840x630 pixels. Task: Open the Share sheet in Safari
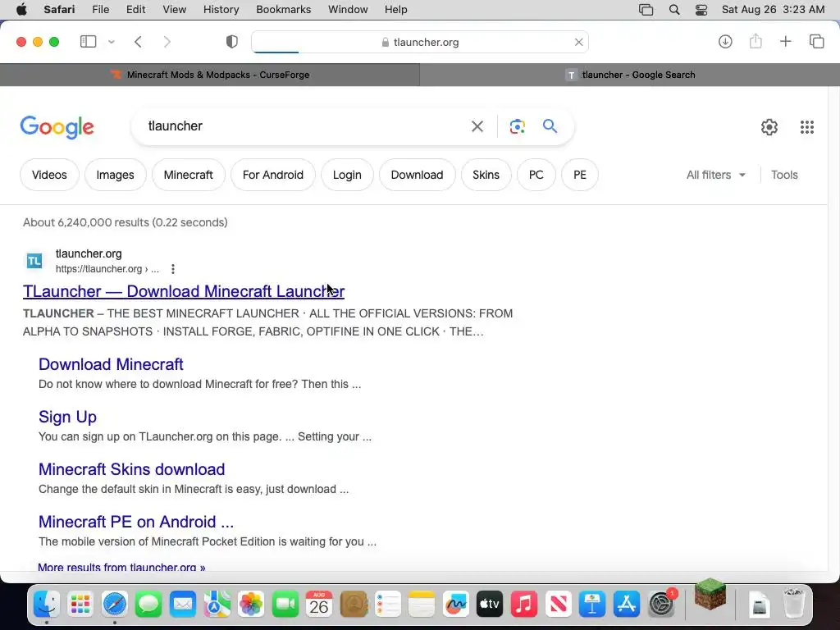(x=756, y=41)
